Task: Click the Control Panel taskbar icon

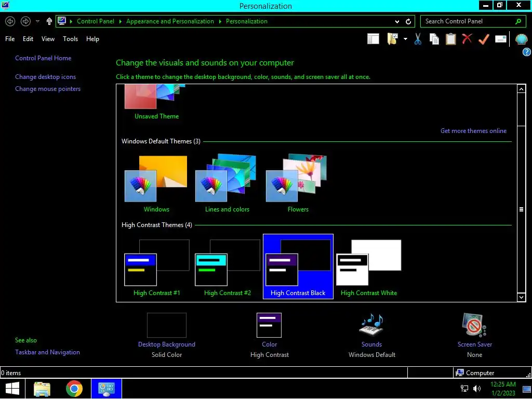Action: pyautogui.click(x=106, y=389)
